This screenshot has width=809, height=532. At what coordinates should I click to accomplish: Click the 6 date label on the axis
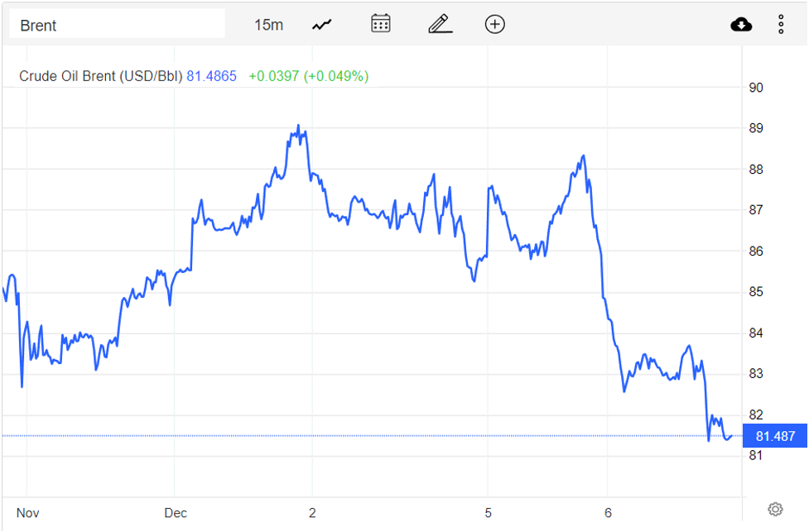(610, 513)
